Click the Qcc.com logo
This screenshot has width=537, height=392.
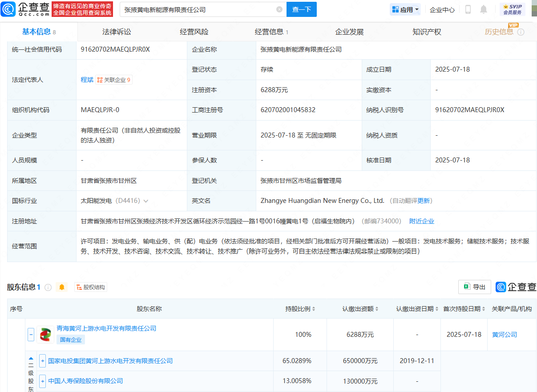[24, 9]
